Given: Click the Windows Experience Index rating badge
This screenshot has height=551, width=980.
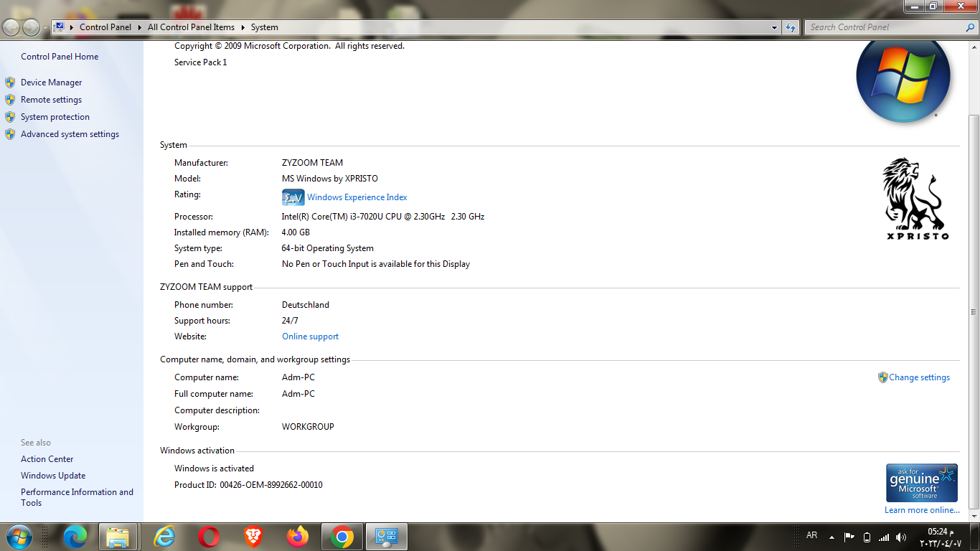Looking at the screenshot, I should tap(293, 197).
